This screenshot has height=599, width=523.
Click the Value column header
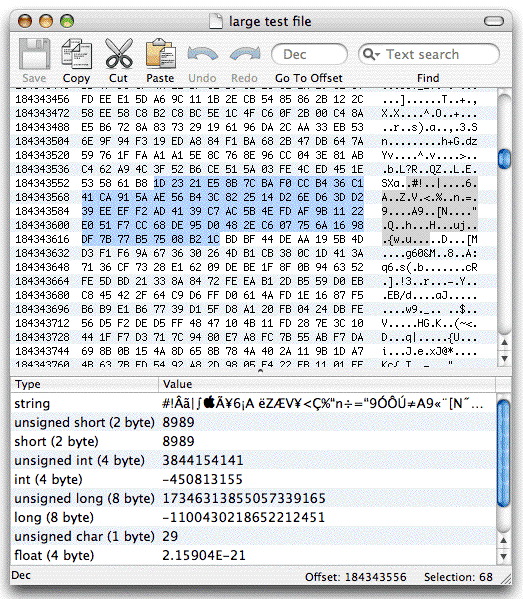[327, 384]
